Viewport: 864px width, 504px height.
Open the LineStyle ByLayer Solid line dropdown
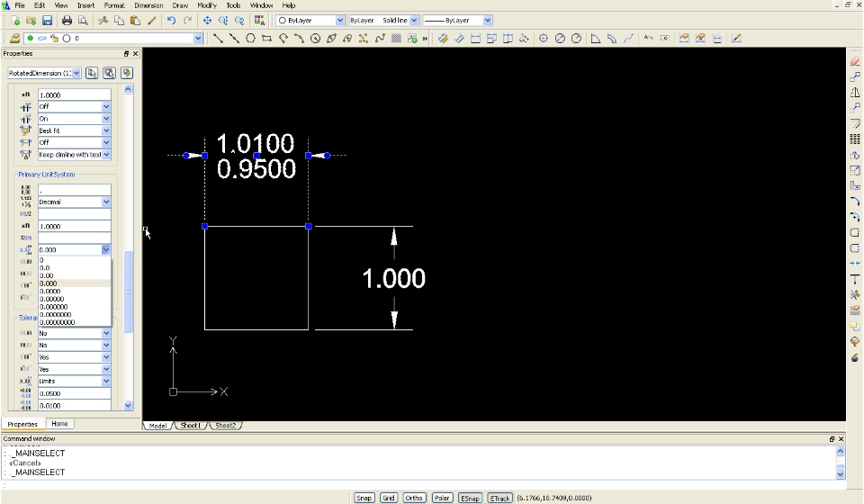click(x=414, y=21)
